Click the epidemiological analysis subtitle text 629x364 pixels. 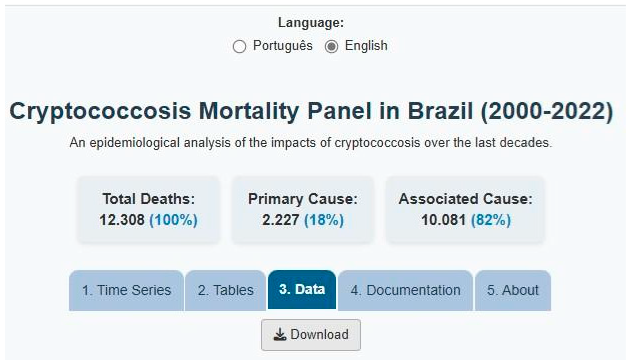click(311, 143)
